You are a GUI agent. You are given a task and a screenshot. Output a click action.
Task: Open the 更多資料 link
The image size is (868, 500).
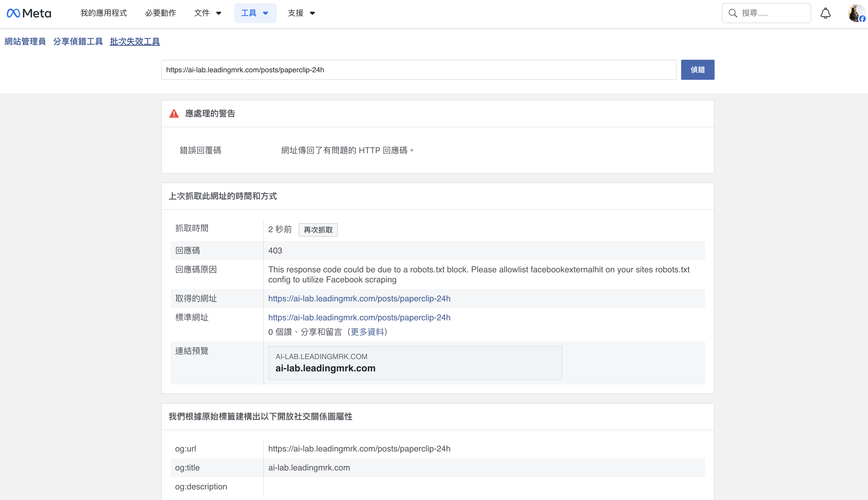[x=367, y=332]
